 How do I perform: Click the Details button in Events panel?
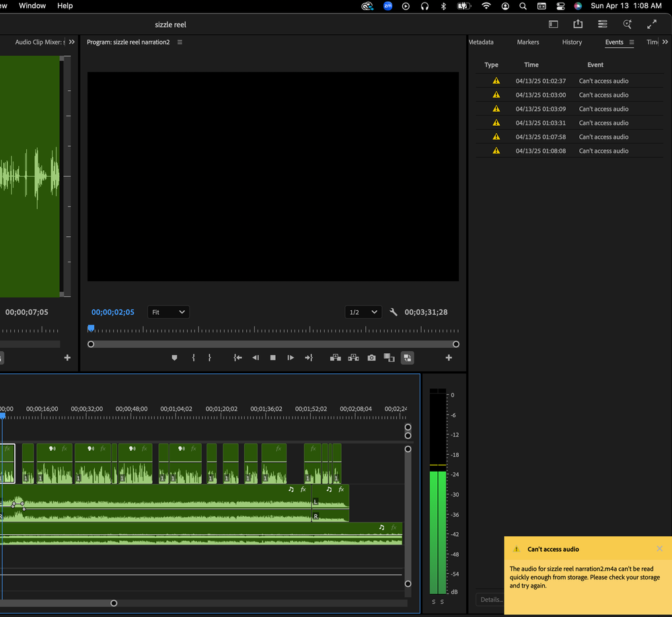(490, 600)
